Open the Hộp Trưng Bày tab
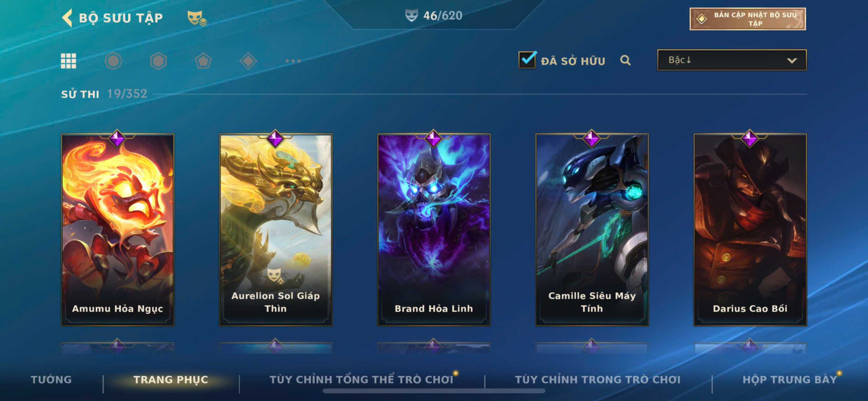The height and width of the screenshot is (401, 868). pos(790,379)
